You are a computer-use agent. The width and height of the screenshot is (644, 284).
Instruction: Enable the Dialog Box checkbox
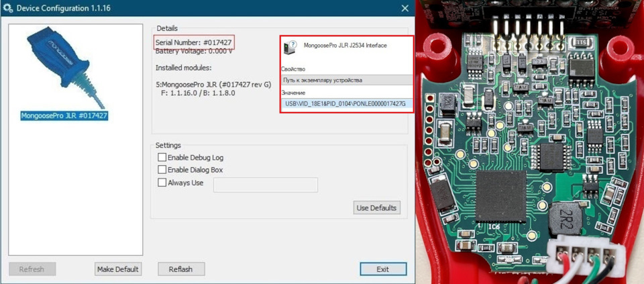click(162, 170)
